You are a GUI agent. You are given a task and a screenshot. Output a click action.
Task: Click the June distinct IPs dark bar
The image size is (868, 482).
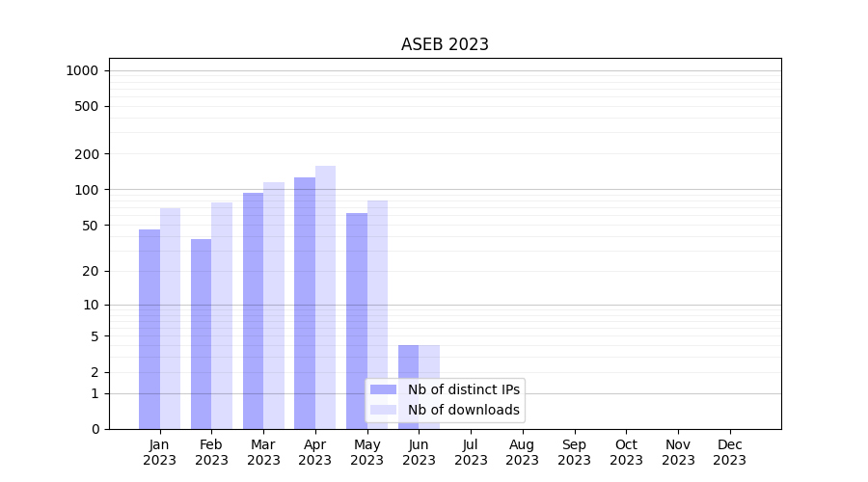point(408,361)
